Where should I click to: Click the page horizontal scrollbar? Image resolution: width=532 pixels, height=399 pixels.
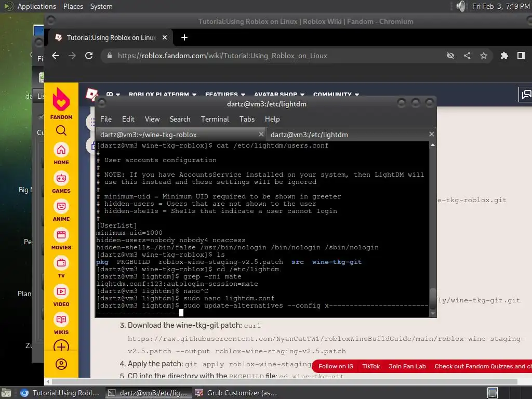pyautogui.click(x=284, y=381)
